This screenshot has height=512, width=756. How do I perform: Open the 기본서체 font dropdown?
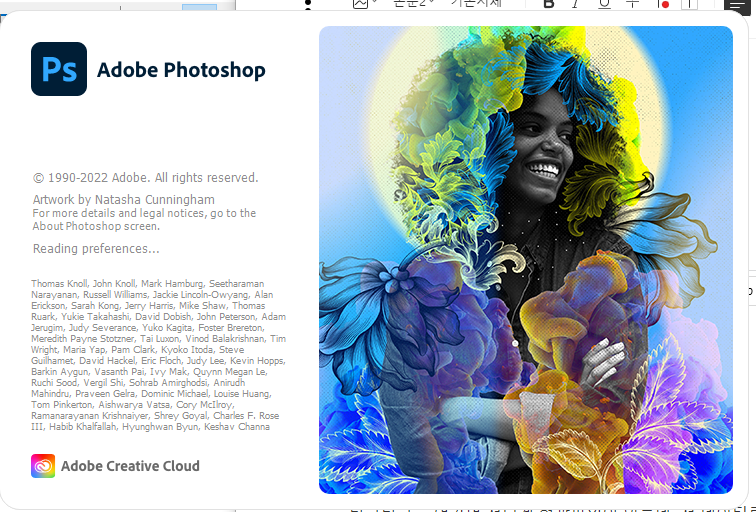(x=477, y=4)
